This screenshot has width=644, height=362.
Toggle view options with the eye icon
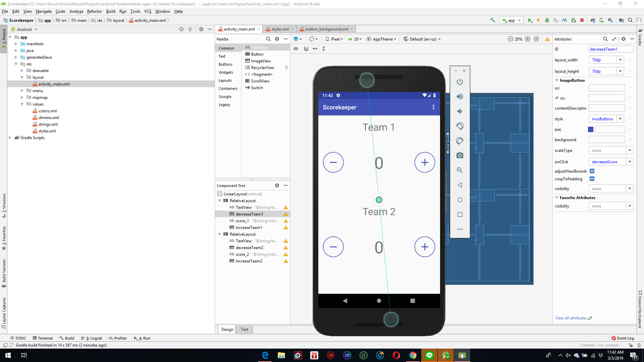296,49
